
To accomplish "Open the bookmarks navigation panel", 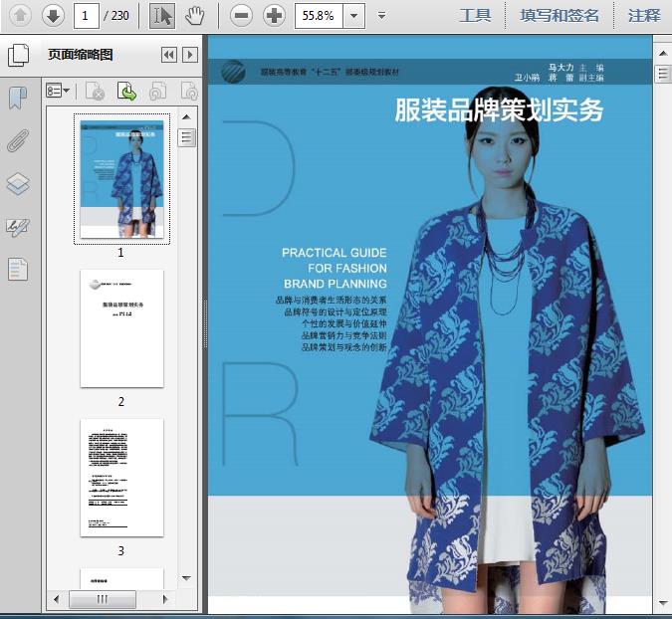I will point(18,98).
